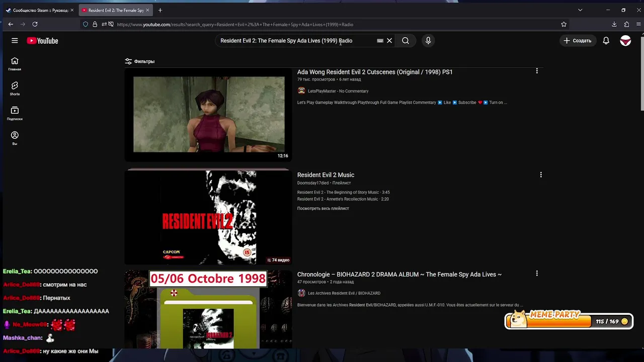Screen dimensions: 644x362
Task: Select The Beginning of Story Music track
Action: click(343, 192)
